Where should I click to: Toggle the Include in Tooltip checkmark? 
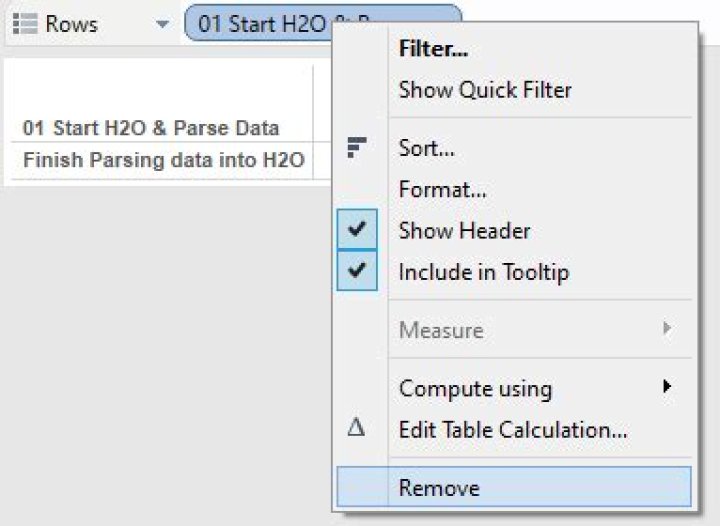pyautogui.click(x=356, y=271)
